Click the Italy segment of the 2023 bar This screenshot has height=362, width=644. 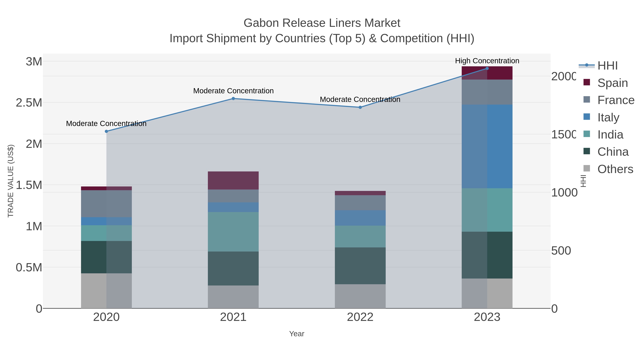487,146
